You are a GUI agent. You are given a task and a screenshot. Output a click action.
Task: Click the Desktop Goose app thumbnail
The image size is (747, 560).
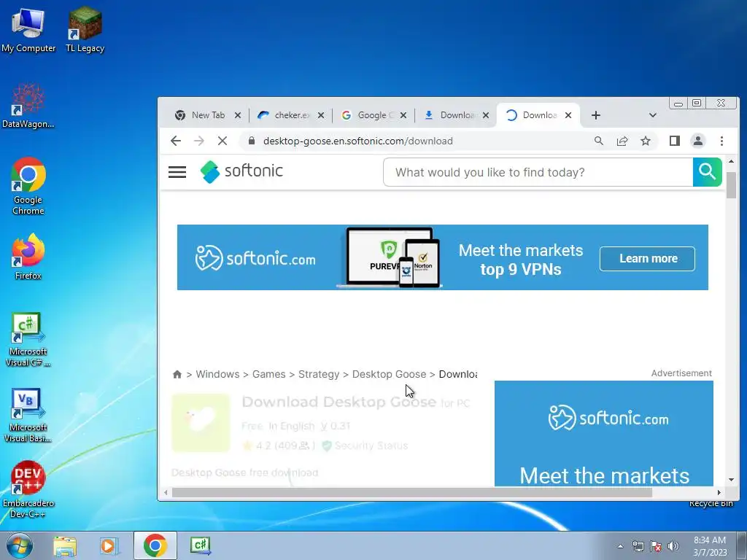click(201, 422)
